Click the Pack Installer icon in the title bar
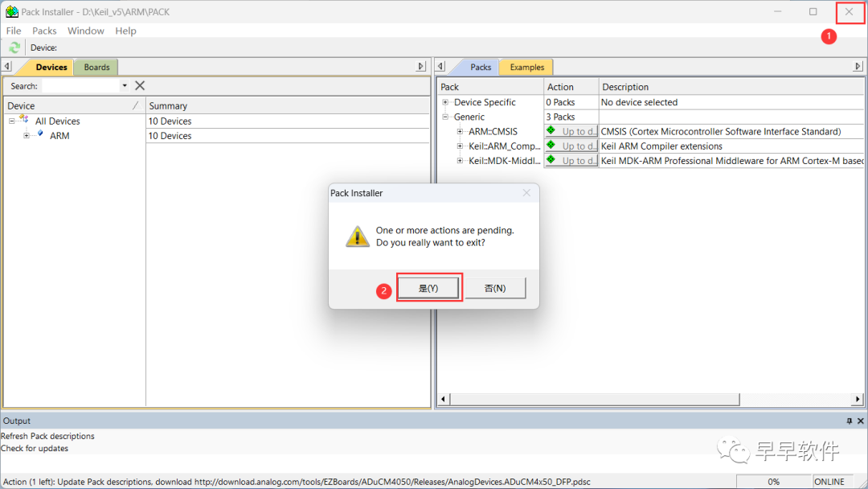Image resolution: width=868 pixels, height=489 pixels. (x=10, y=11)
